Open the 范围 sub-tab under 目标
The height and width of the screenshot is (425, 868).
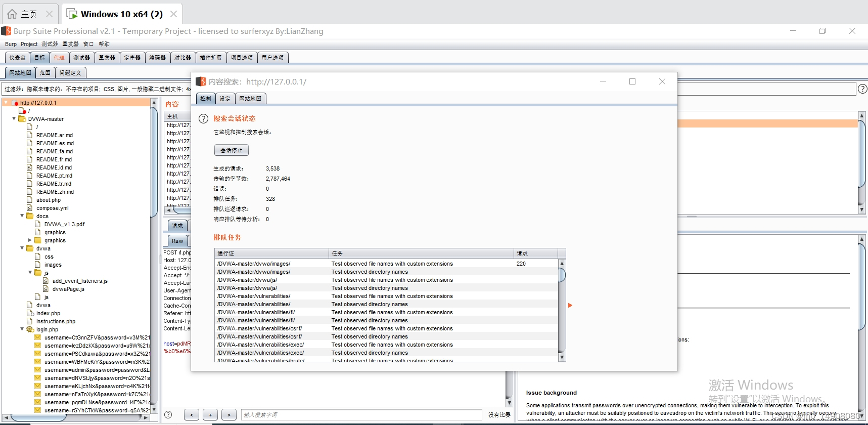[45, 73]
